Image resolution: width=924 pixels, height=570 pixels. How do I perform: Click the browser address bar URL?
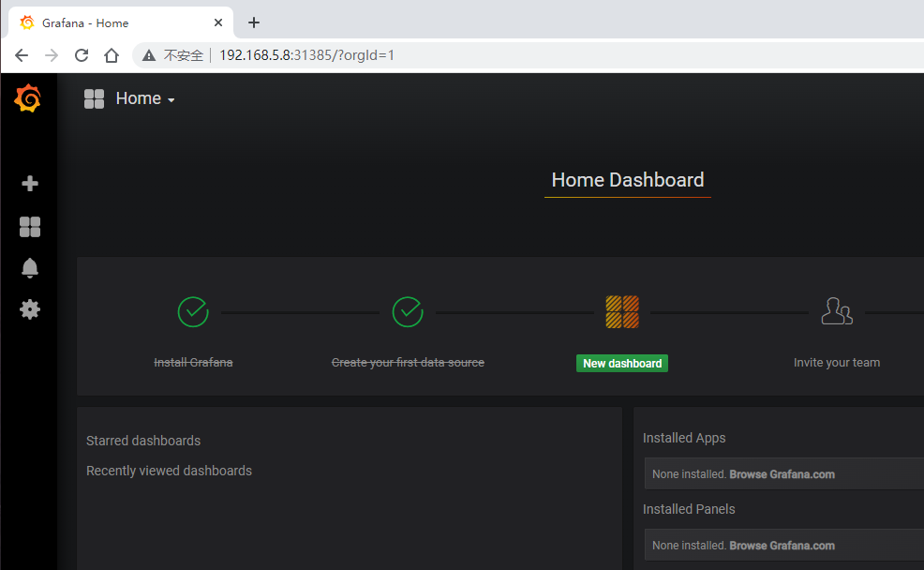click(x=306, y=55)
